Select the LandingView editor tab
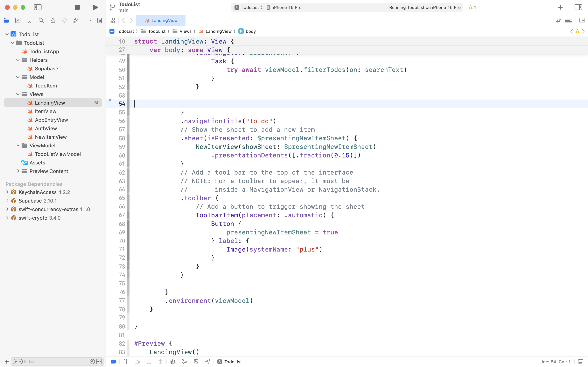 tap(161, 20)
